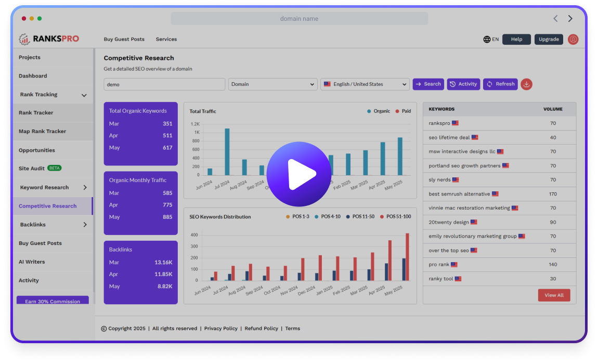The height and width of the screenshot is (364, 598).
Task: Play the video overlay button
Action: pos(299,174)
